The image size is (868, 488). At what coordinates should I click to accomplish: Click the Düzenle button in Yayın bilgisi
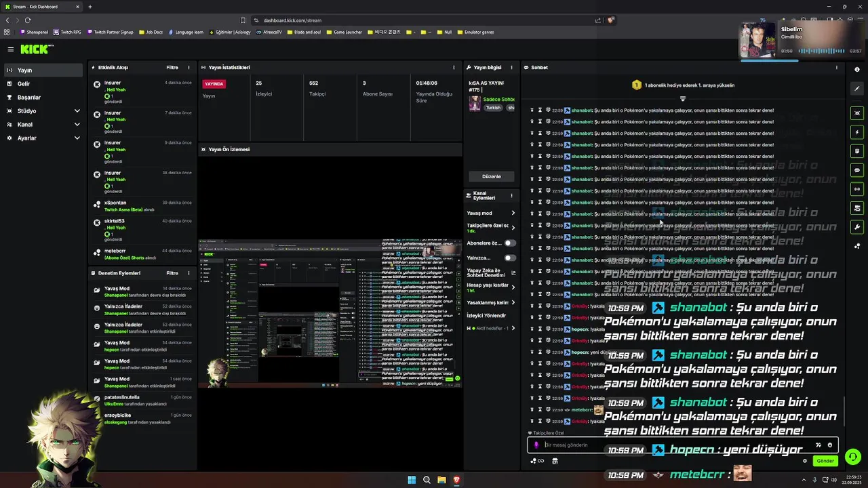coord(491,176)
